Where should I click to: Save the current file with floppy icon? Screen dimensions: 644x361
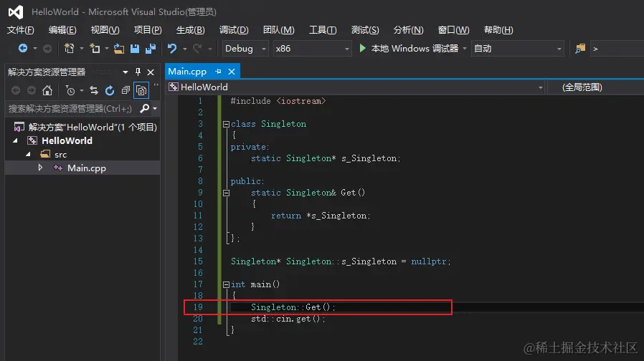click(x=135, y=49)
